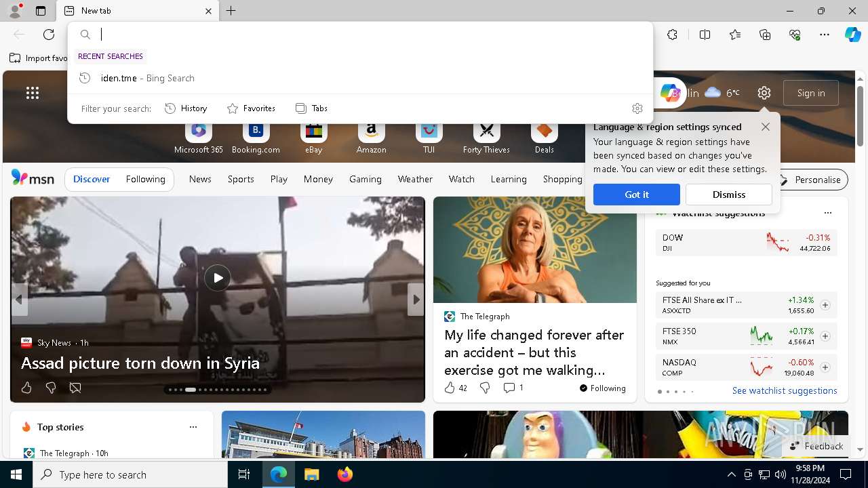868x488 pixels.
Task: Dislike the Assad picture story
Action: [x=51, y=388]
